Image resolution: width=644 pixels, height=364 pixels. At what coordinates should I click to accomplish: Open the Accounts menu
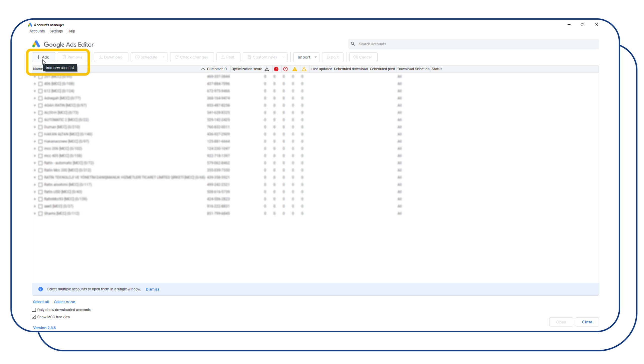pos(37,31)
